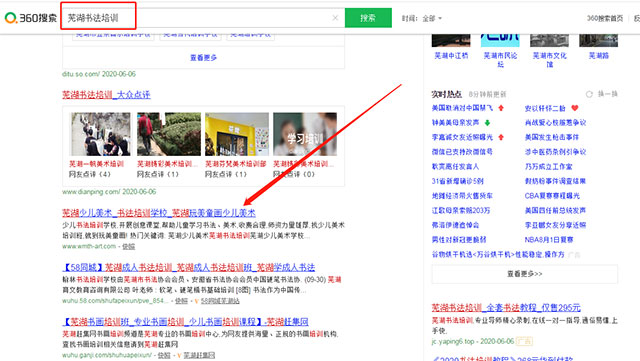
Task: Open hot topic NBA8月1日复赛
Action: 549,240
